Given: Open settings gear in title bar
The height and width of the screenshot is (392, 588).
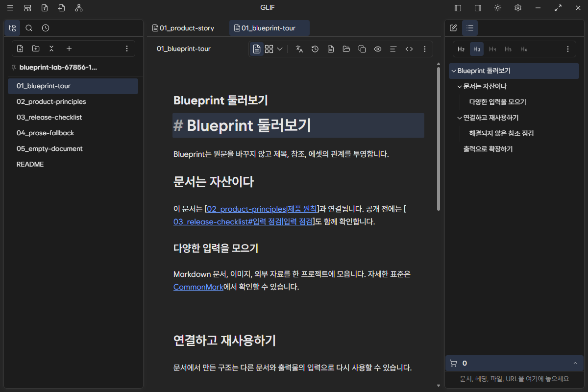Looking at the screenshot, I should pos(518,8).
